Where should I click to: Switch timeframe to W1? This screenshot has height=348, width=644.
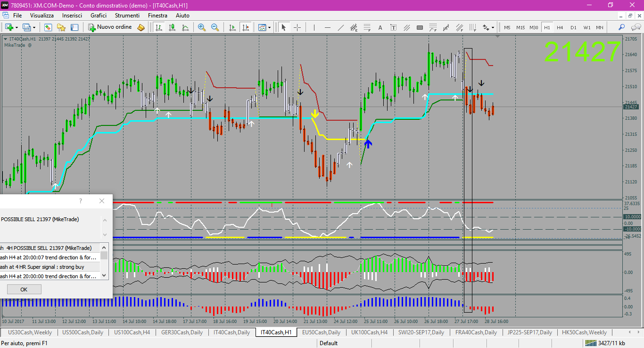[586, 27]
